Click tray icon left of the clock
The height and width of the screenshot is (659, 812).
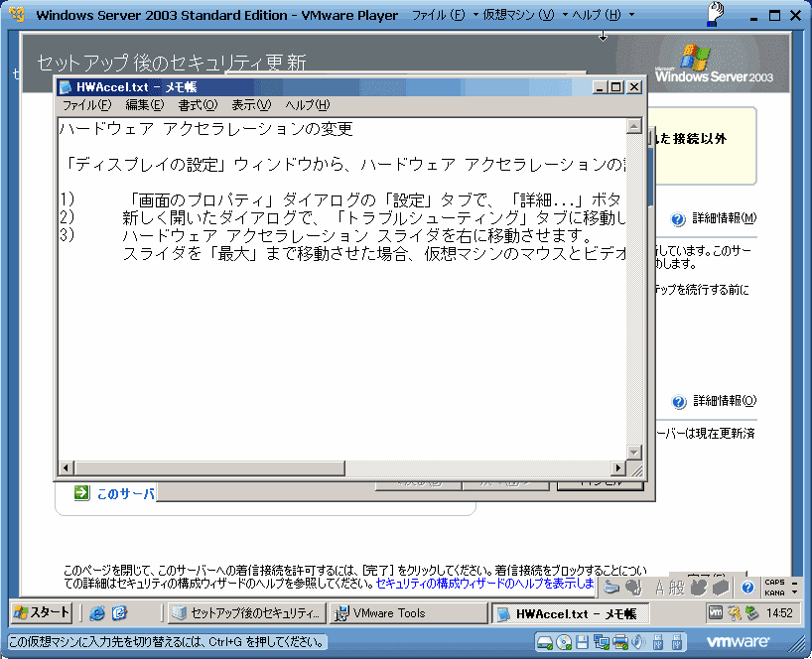click(x=751, y=613)
